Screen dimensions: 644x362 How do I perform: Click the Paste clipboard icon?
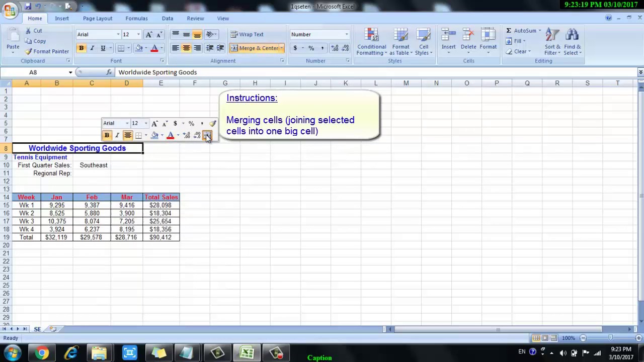click(13, 36)
